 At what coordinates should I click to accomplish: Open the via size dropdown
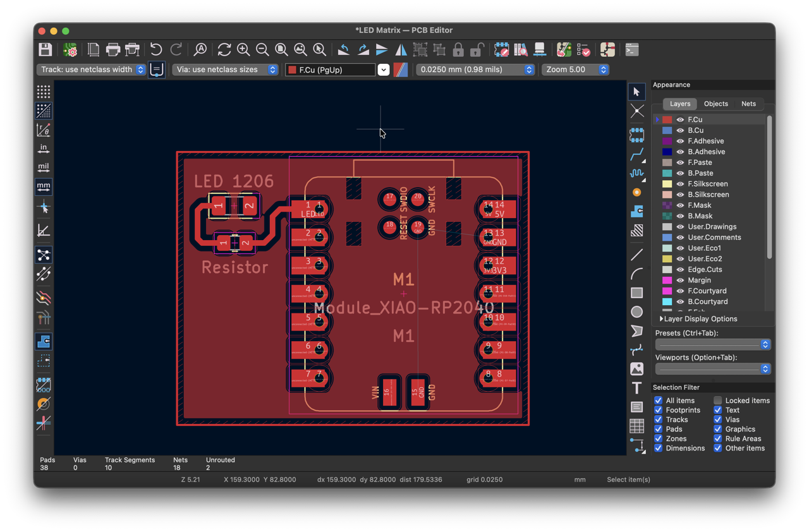coord(225,70)
